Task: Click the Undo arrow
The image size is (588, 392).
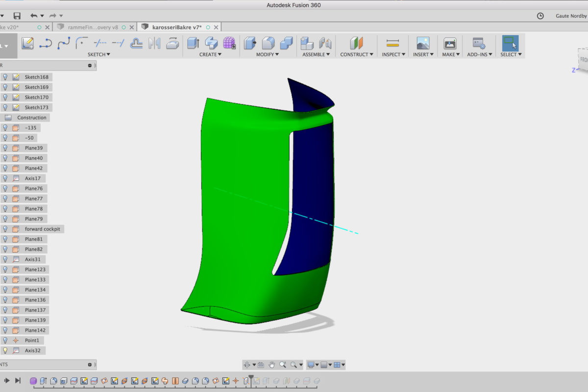Action: 34,16
